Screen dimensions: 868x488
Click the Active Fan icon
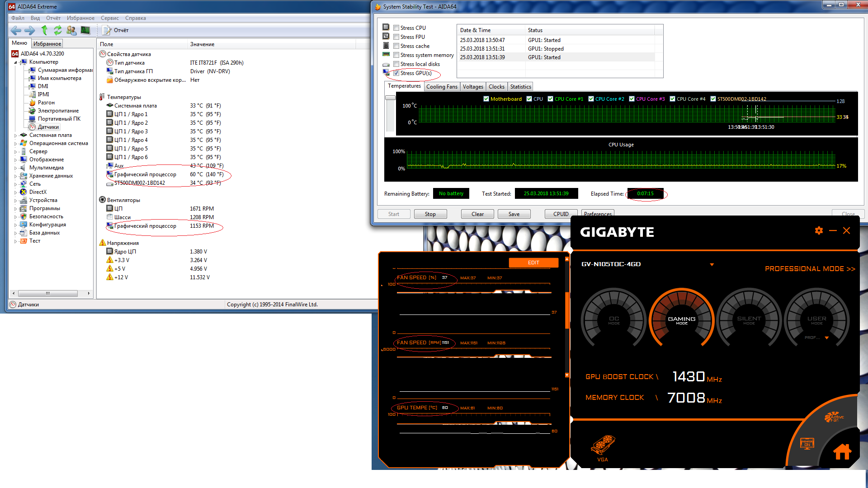[x=834, y=417]
